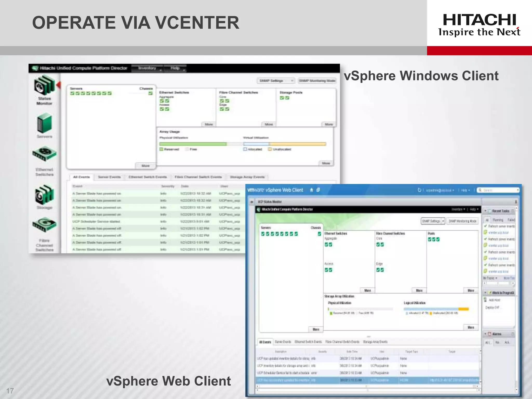Refresh using the circular arrow icon in Web Client
This screenshot has width=532, height=399.
pos(419,190)
